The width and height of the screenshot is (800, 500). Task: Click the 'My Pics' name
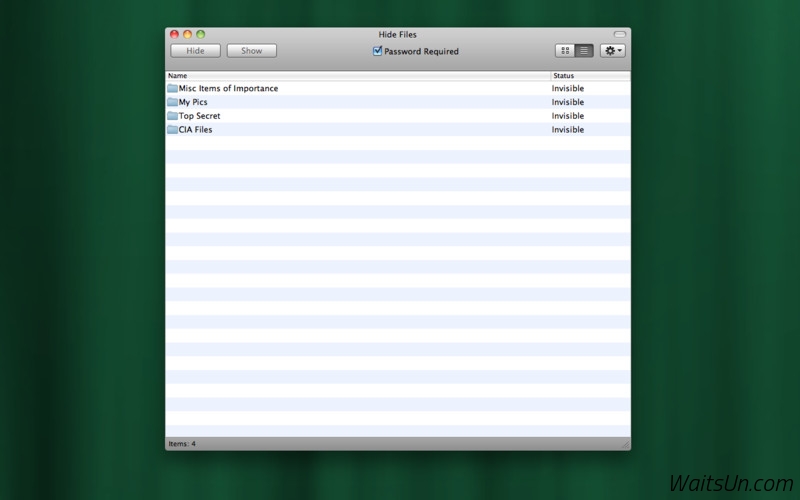tap(193, 102)
